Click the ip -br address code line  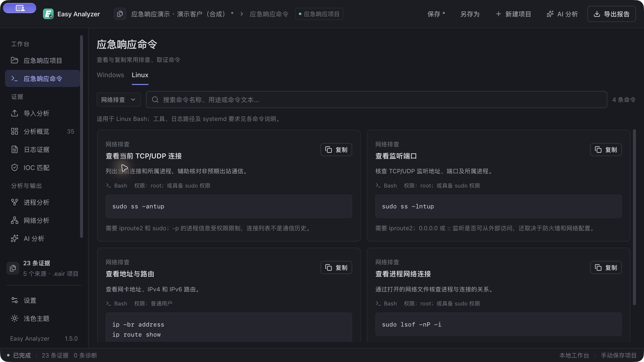(138, 325)
